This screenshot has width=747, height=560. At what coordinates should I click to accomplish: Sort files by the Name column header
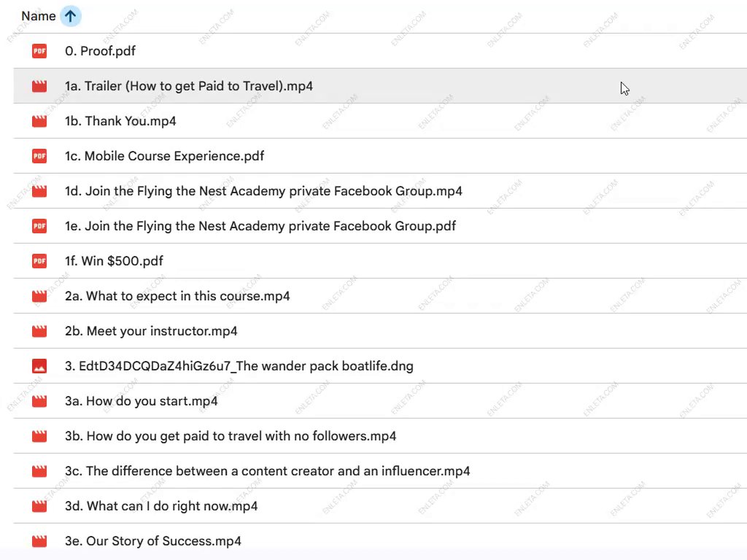[x=38, y=16]
